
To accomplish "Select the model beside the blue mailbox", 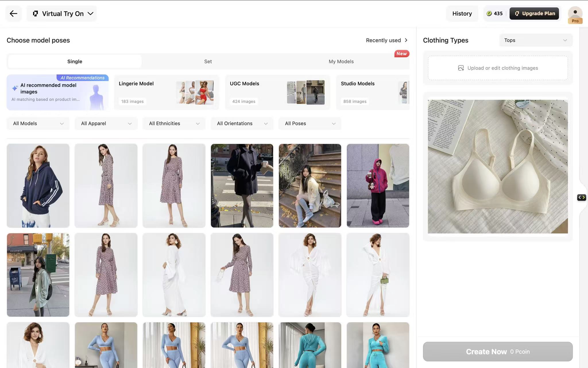I will tap(38, 275).
